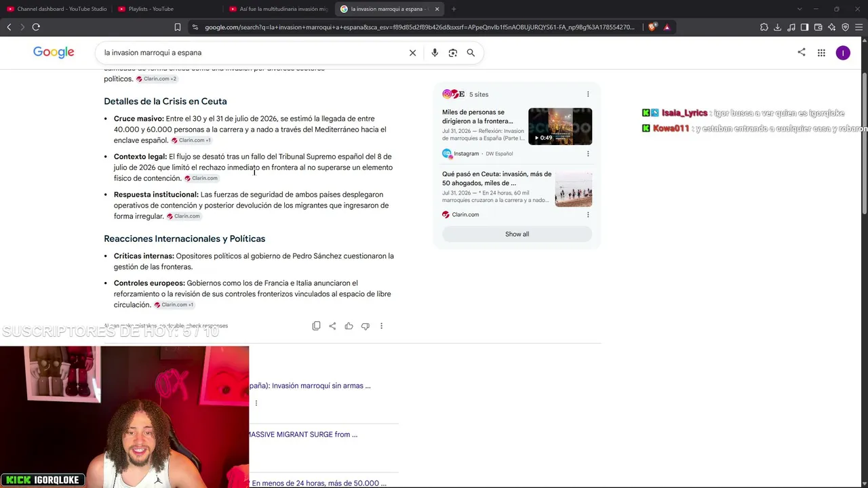
Task: Close the Google search tab
Action: [x=437, y=9]
